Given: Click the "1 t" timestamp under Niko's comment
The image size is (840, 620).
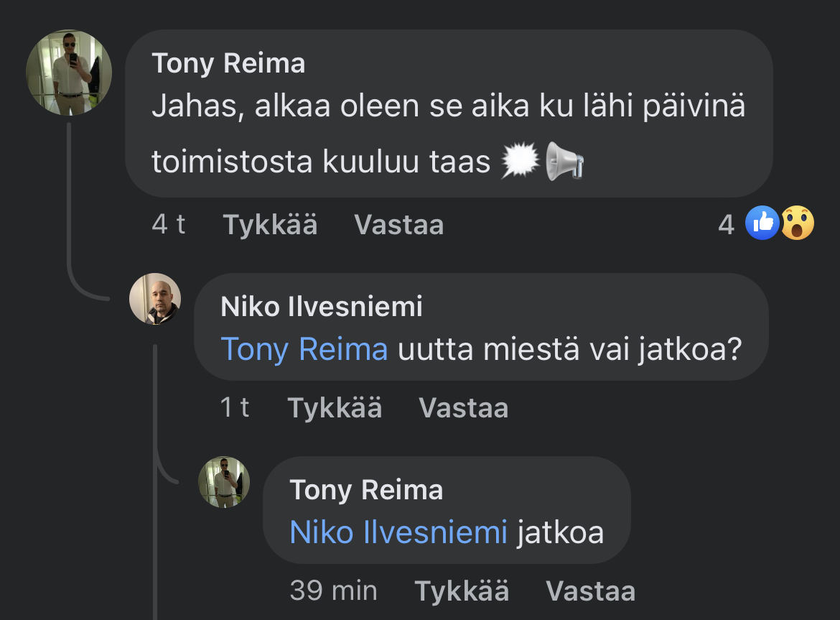Looking at the screenshot, I should [235, 408].
